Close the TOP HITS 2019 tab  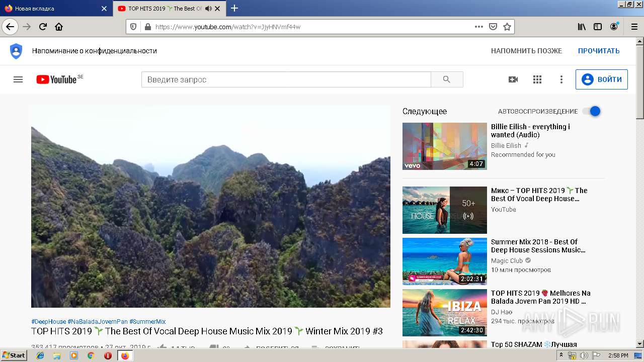[x=217, y=9]
